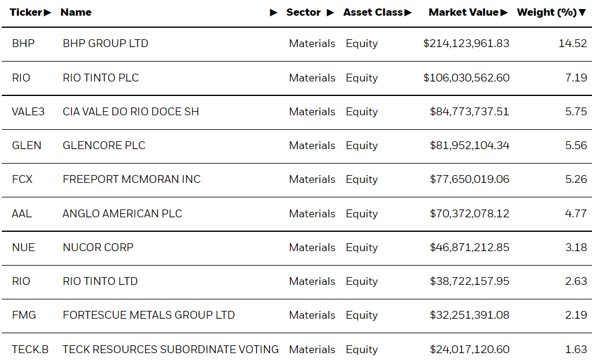Click the sort arrow beside Name

[x=274, y=13]
